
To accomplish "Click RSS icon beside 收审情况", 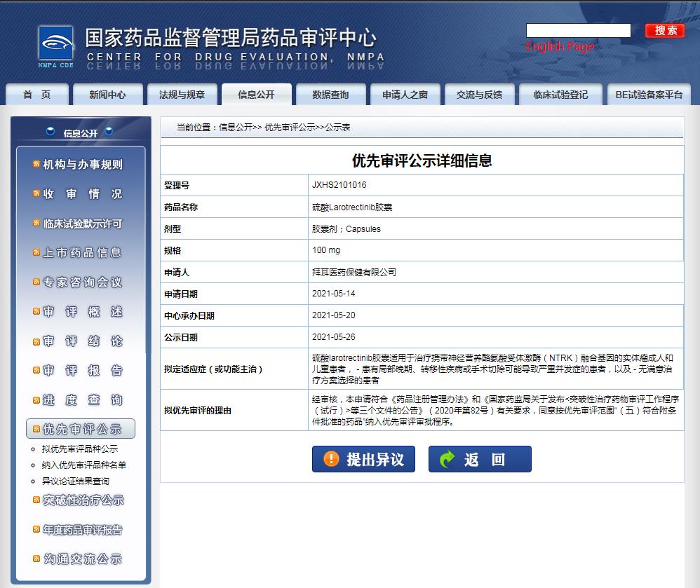I will coord(36,193).
